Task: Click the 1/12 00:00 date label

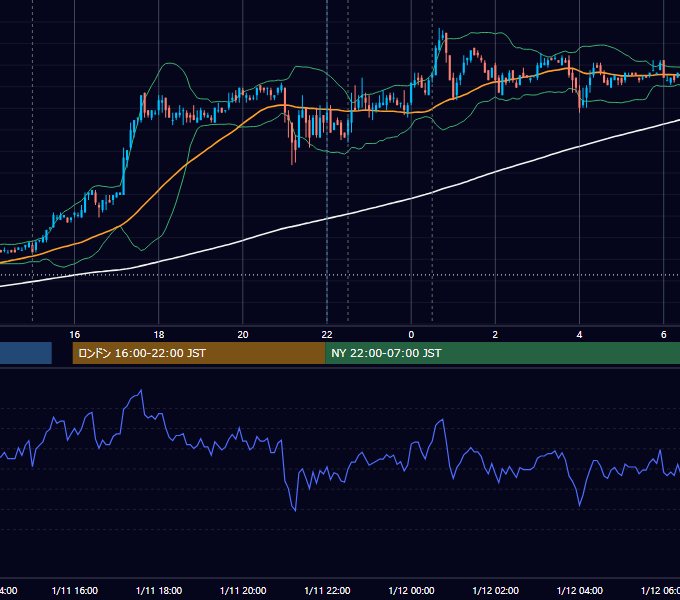Action: coord(411,590)
